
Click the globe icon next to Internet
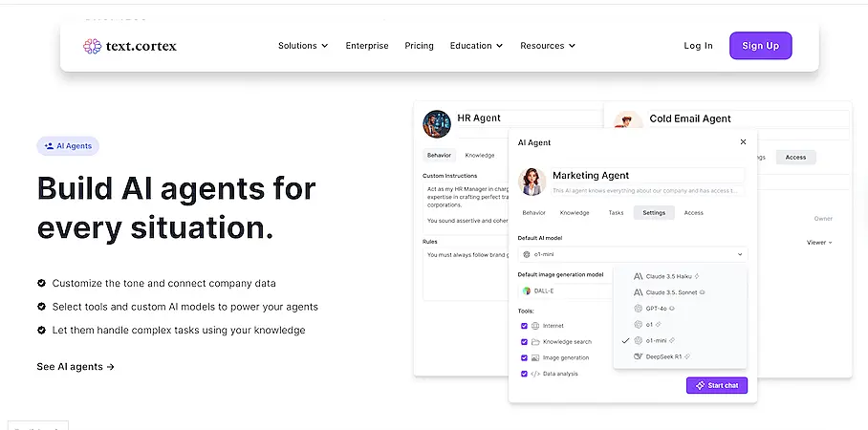coord(535,326)
